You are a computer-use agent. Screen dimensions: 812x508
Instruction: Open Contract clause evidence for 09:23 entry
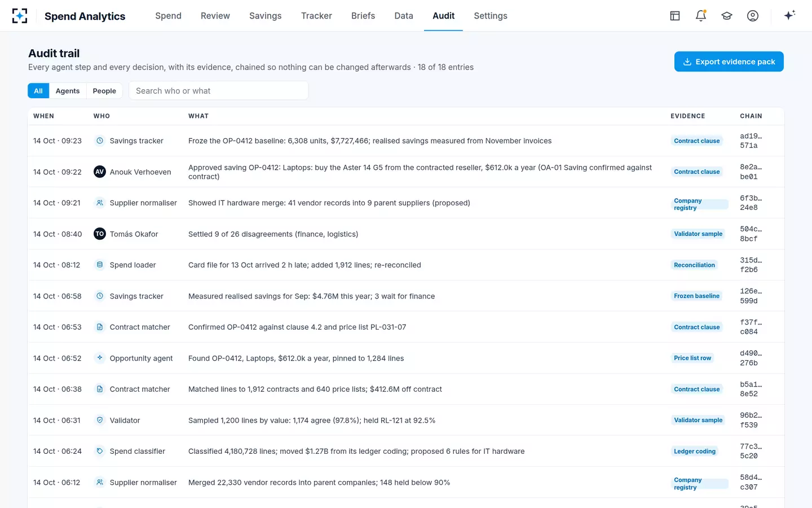pos(697,141)
